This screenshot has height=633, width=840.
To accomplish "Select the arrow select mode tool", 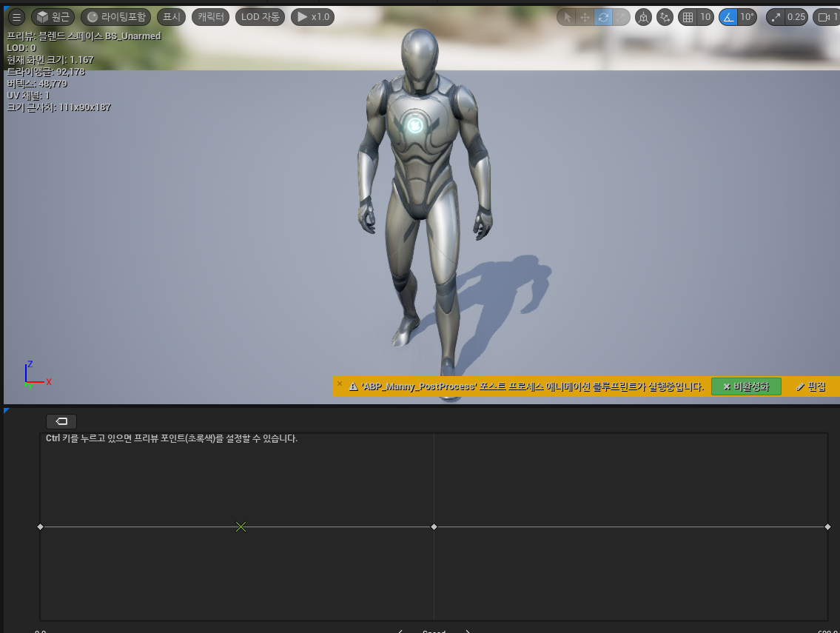I will pyautogui.click(x=567, y=17).
